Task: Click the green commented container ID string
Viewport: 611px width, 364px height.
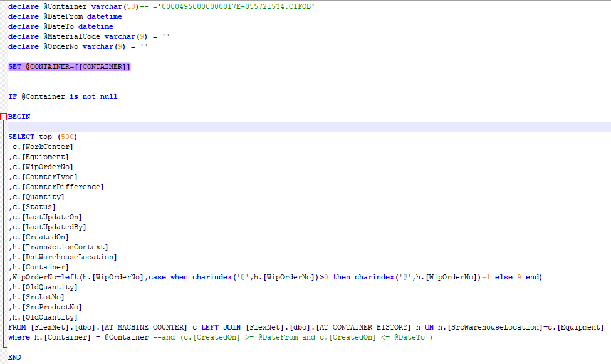Action: coord(236,7)
